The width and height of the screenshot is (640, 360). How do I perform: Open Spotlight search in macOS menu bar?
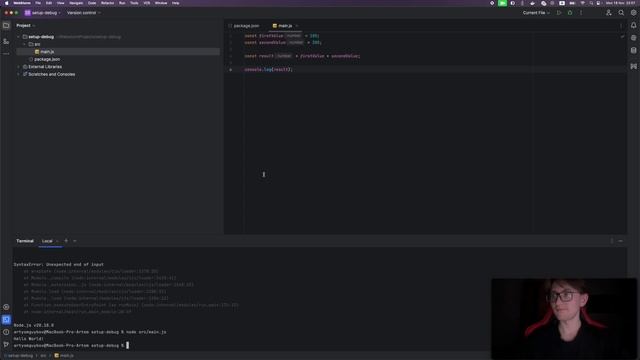[591, 3]
